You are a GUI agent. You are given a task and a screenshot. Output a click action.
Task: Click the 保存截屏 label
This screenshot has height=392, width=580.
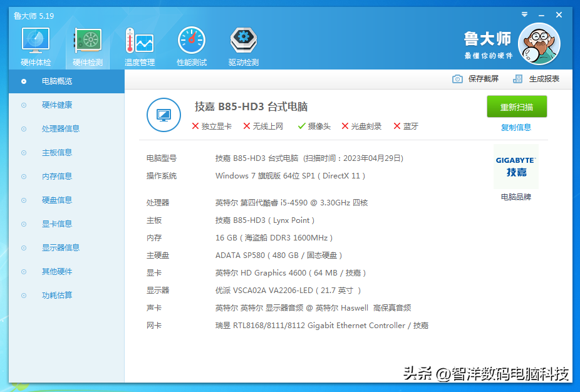[483, 79]
